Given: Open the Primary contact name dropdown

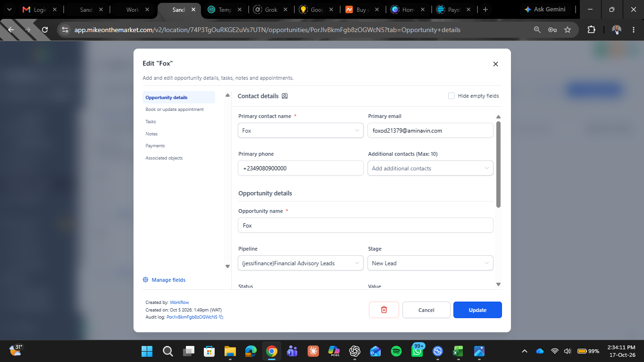Looking at the screenshot, I should click(301, 131).
